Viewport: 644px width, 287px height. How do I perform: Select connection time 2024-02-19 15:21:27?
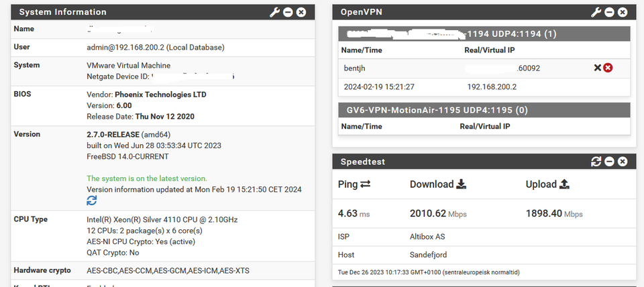379,87
